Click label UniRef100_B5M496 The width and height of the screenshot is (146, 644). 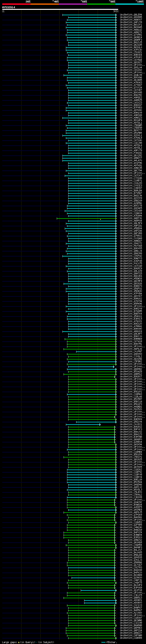point(131,304)
